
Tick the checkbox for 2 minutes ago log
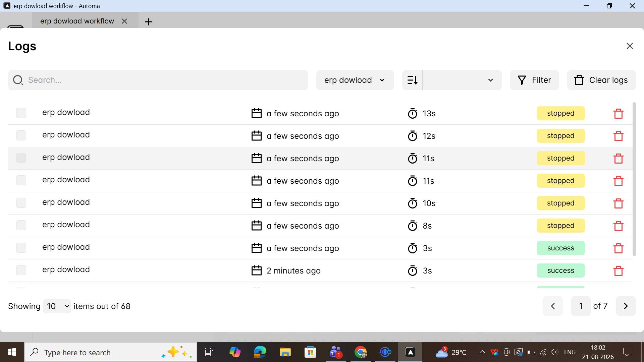[x=21, y=270]
